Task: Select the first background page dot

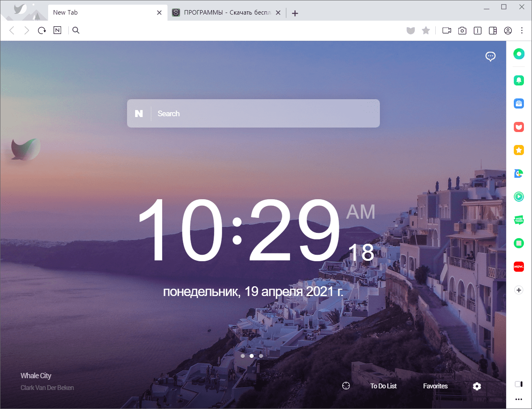Action: tap(243, 356)
